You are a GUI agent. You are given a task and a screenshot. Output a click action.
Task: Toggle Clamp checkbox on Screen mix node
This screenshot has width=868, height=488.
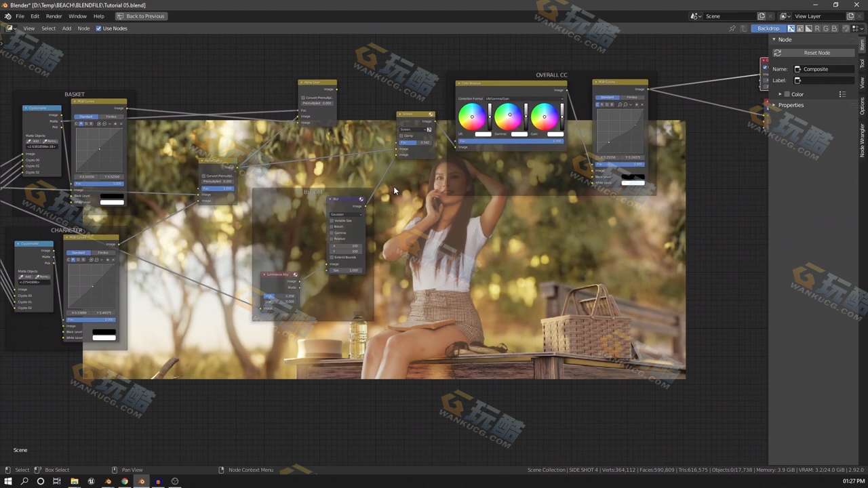(x=401, y=136)
